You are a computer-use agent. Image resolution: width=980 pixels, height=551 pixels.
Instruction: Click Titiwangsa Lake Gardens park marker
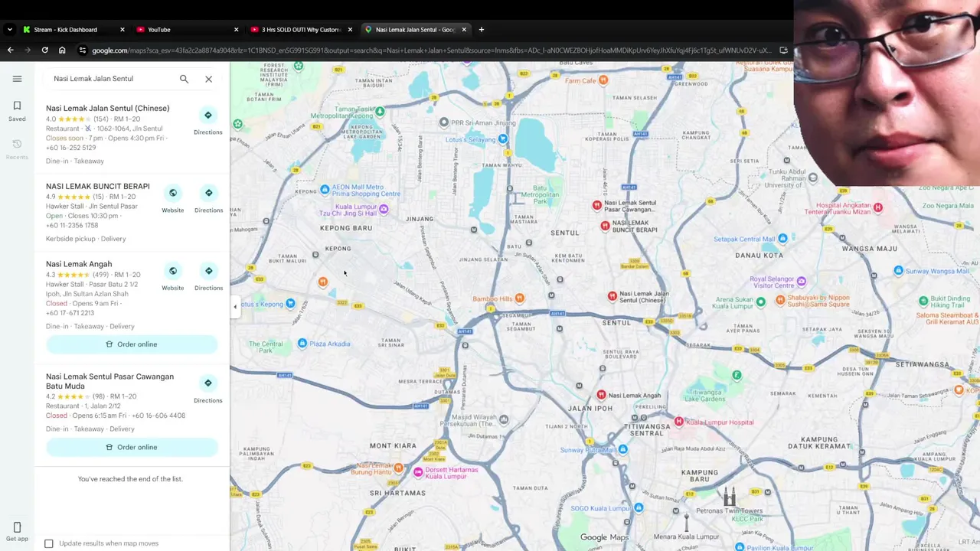pyautogui.click(x=737, y=375)
